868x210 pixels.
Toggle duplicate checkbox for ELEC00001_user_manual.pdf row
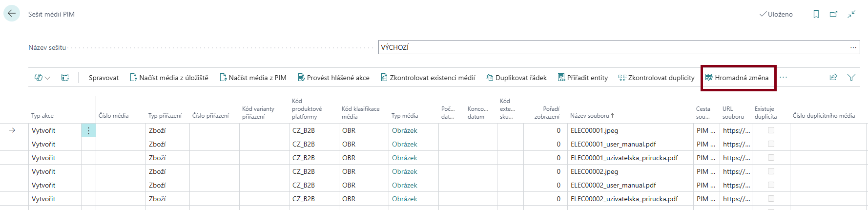771,144
